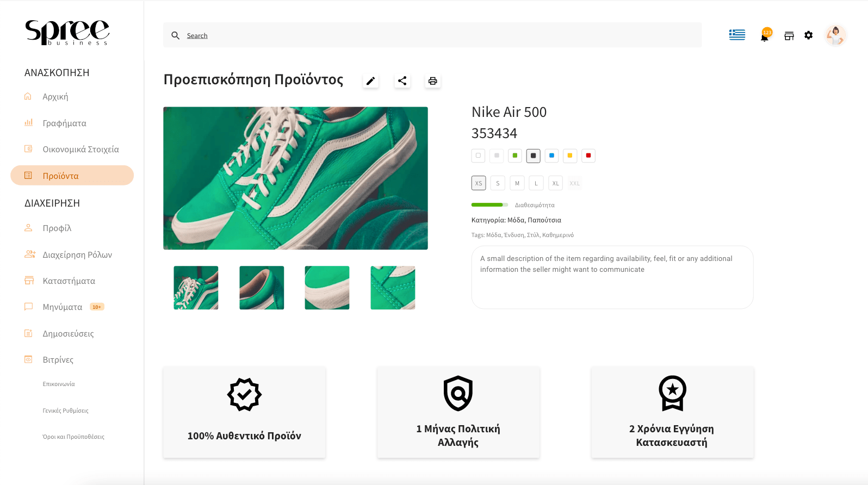Open the Όροι και Προϋποθέσεις link

[73, 437]
